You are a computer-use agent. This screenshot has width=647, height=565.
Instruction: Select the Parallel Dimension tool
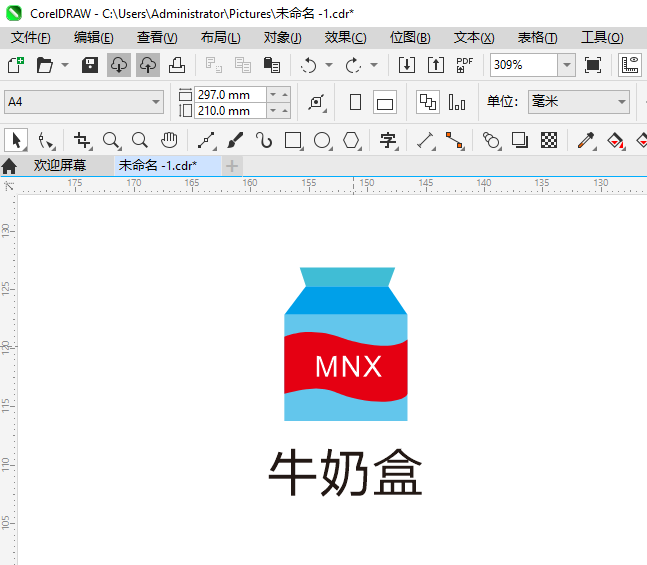(x=425, y=141)
